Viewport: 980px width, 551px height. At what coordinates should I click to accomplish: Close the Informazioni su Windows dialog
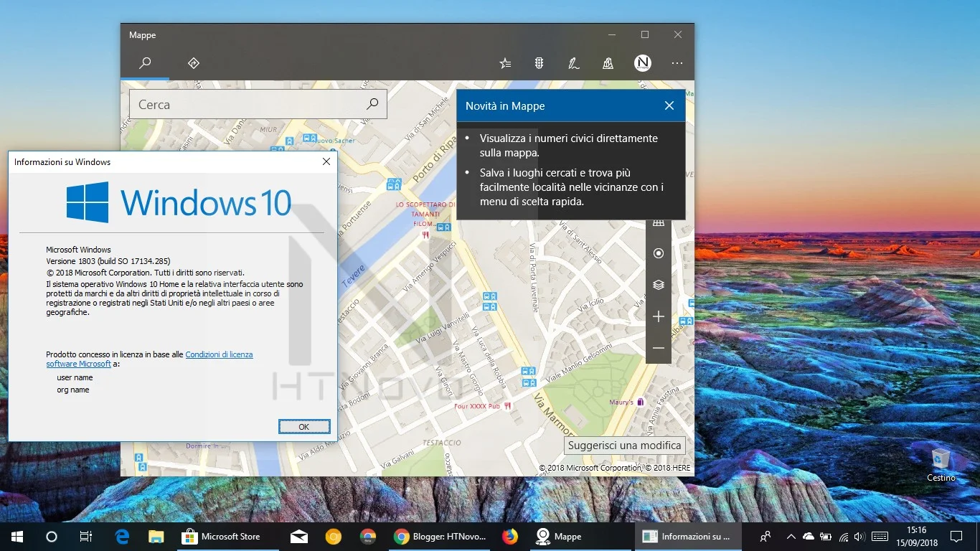(x=326, y=162)
